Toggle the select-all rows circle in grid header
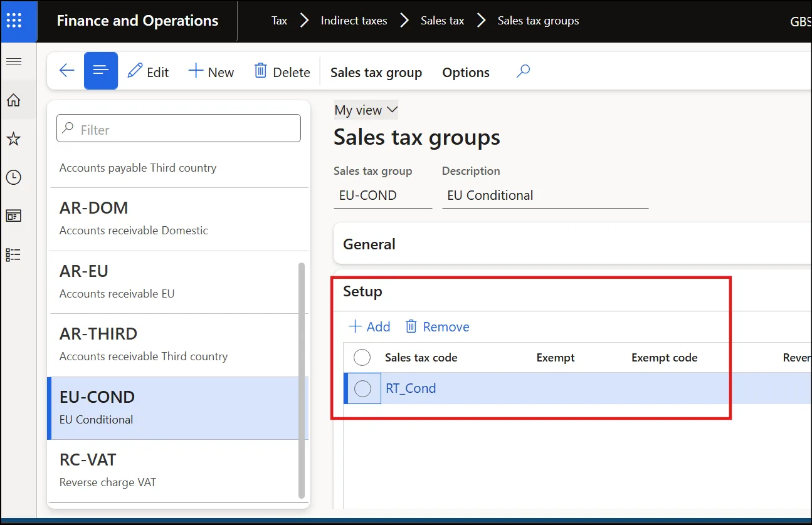812x525 pixels. point(362,358)
